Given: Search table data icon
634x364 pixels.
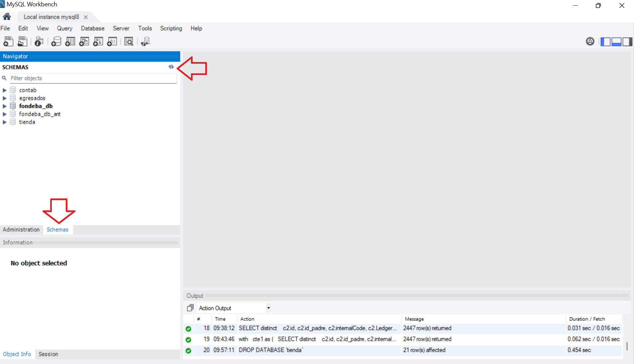Looking at the screenshot, I should tap(129, 41).
